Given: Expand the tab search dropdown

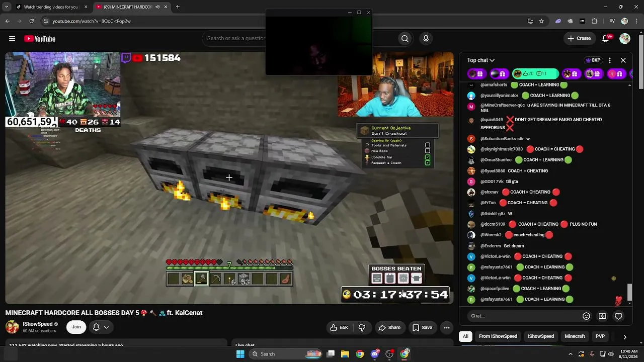Looking at the screenshot, I should (7, 7).
